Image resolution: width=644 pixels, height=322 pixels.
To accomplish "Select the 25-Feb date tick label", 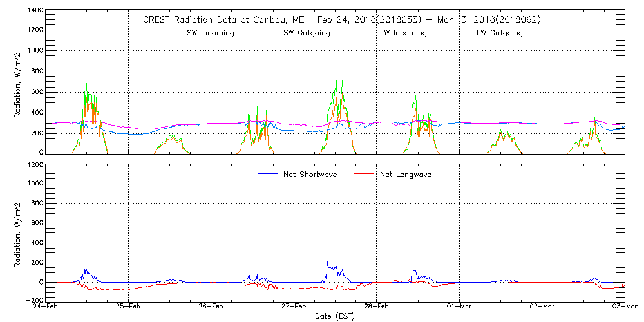I will [128, 307].
